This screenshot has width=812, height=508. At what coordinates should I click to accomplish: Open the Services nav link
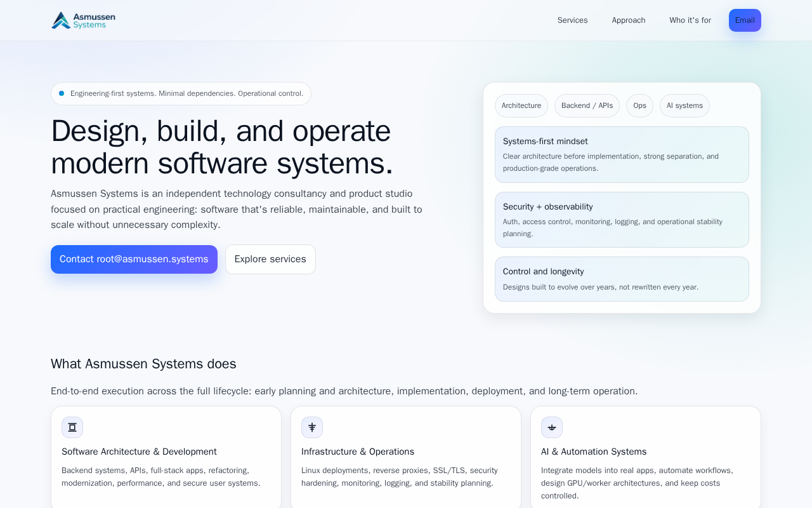click(x=573, y=20)
